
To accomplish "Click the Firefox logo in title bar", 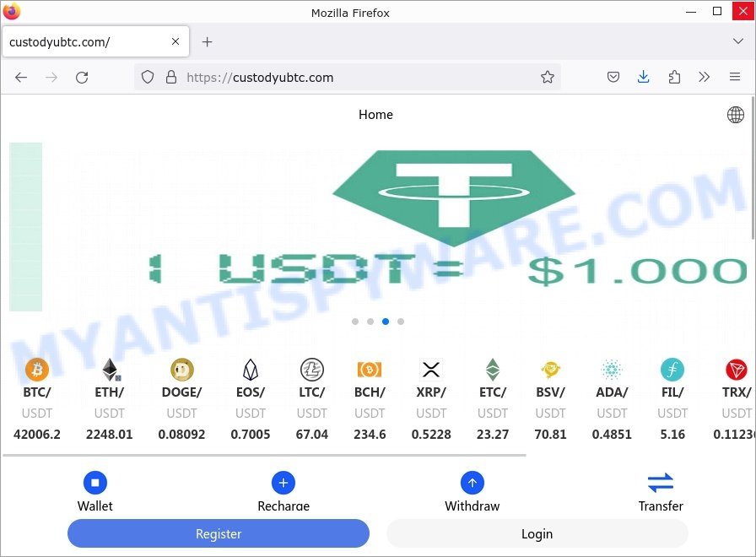I will pos(12,11).
